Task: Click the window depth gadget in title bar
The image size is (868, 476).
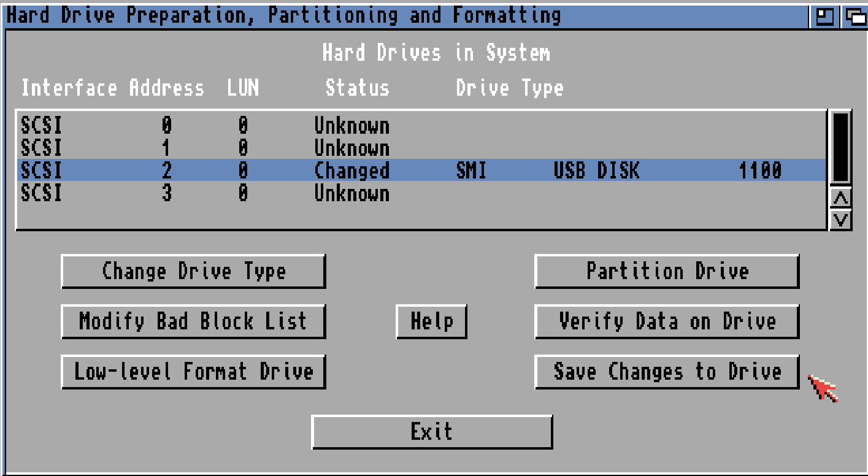Action: 855,16
